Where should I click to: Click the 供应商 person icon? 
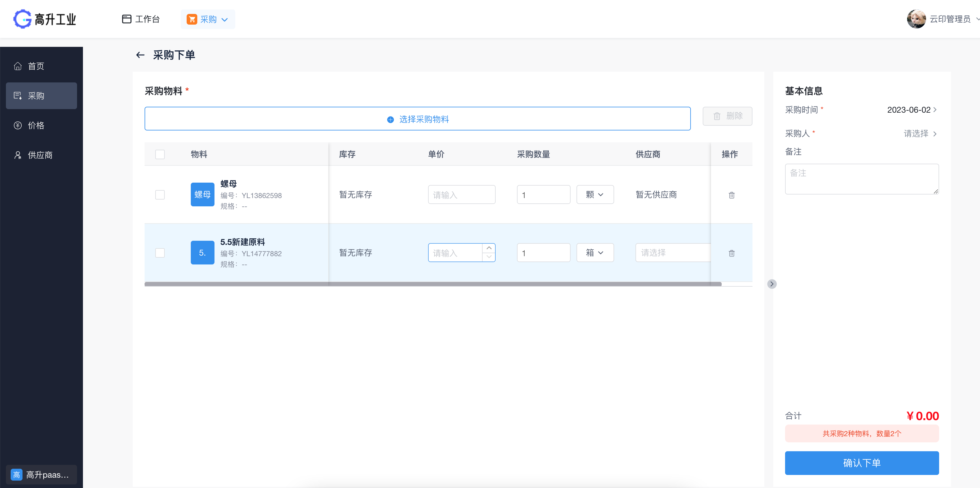(x=18, y=155)
